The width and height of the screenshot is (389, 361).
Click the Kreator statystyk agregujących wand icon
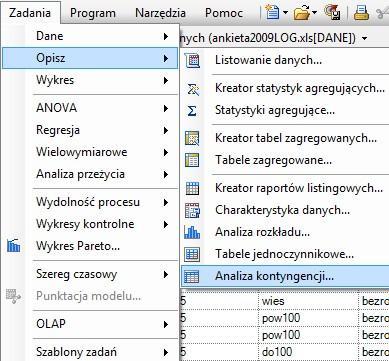click(192, 89)
